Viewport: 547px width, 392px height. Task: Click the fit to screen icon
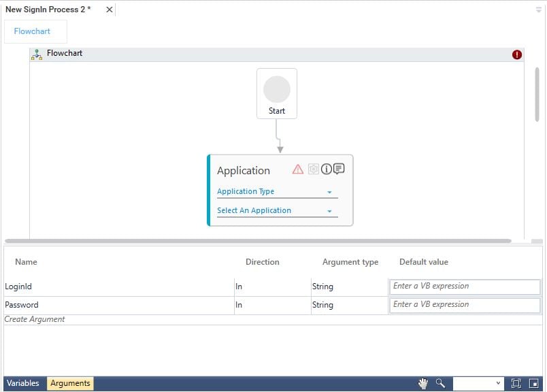516,384
